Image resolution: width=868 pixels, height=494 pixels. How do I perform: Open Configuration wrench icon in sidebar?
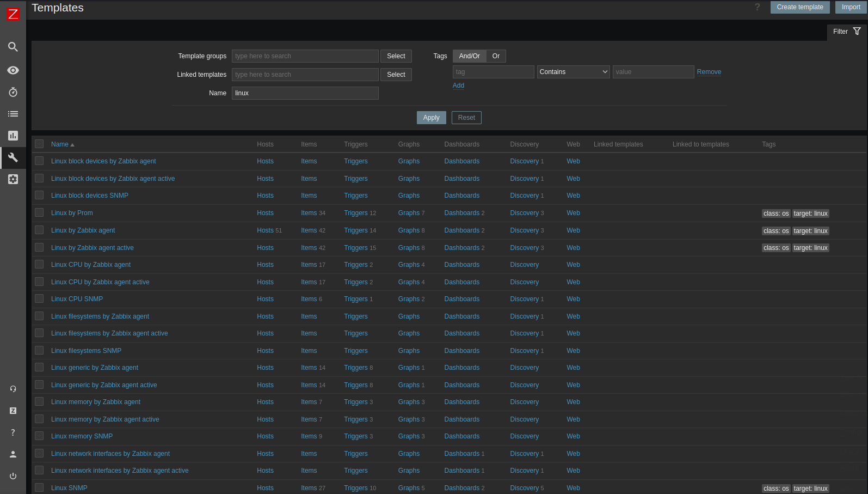click(x=13, y=157)
